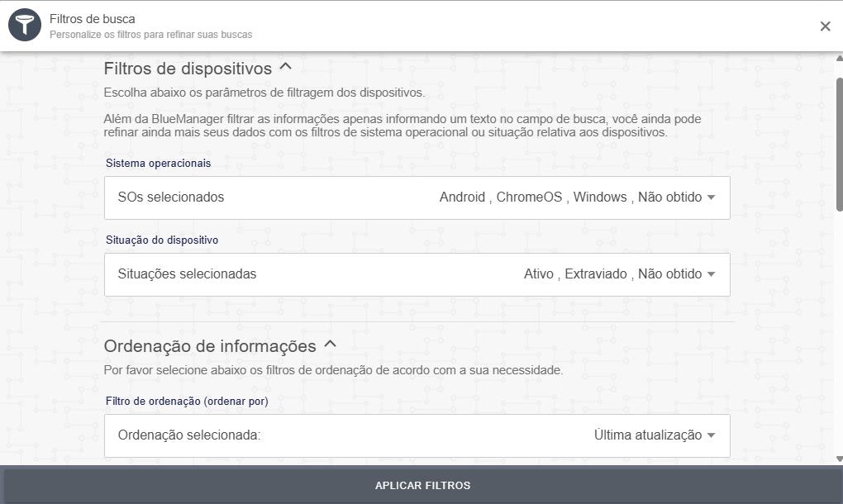Click the funnel filter icon in header

point(25,26)
